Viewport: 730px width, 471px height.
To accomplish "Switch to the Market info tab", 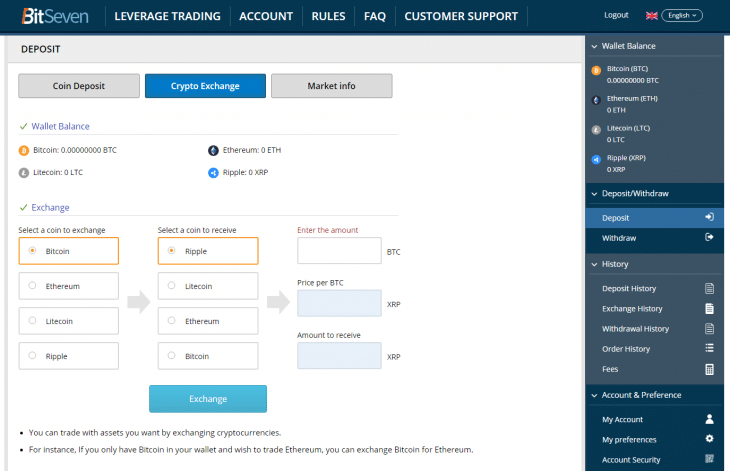I will tap(331, 86).
